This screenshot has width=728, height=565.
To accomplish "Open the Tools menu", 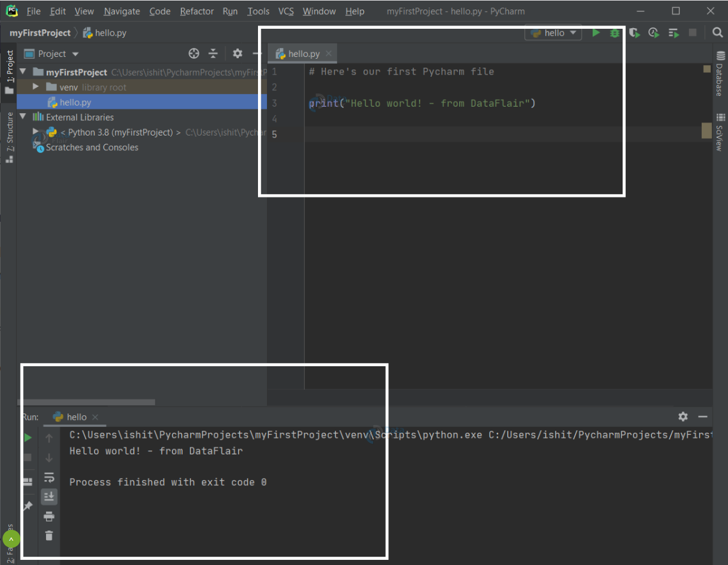I will (258, 11).
